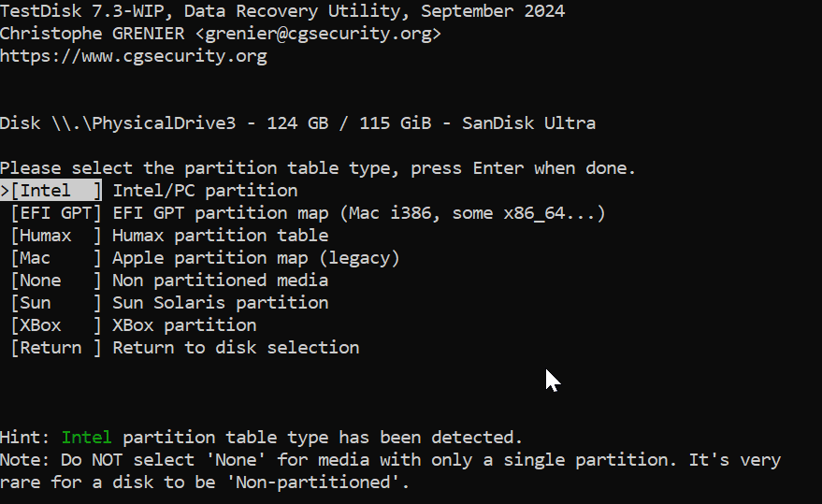Choose [None] non partitioned media
The image size is (822, 504).
tap(55, 281)
